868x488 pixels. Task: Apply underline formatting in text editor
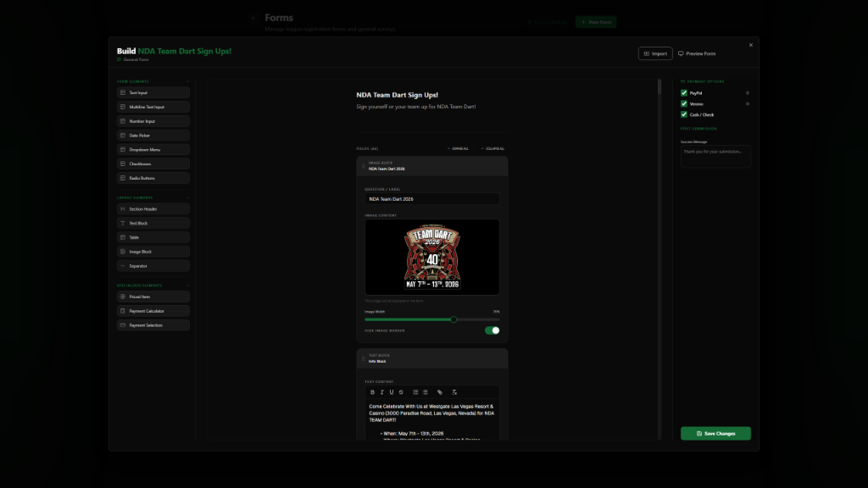[x=392, y=392]
